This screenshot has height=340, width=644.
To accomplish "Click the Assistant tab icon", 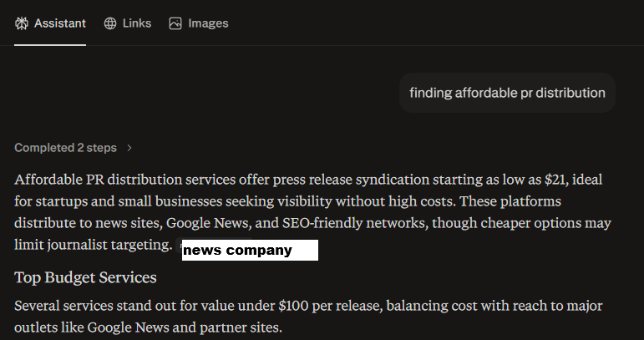I will click(x=22, y=23).
